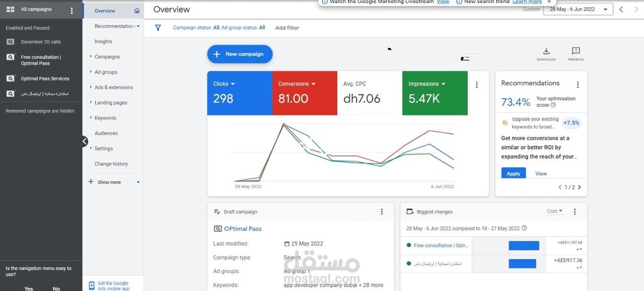Screen dimensions: 644x291
Task: Click the View link under the recommendation
Action: click(541, 173)
